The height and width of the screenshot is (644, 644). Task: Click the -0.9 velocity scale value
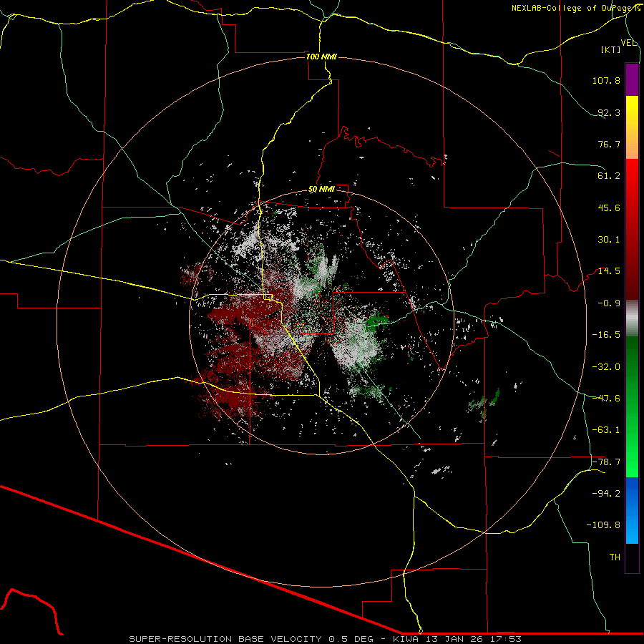(609, 303)
